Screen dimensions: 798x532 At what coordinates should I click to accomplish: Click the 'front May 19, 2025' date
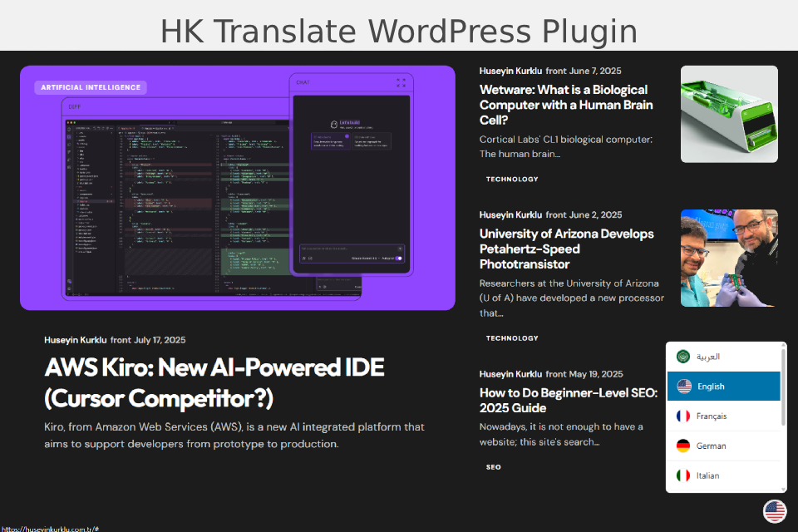[x=584, y=374]
